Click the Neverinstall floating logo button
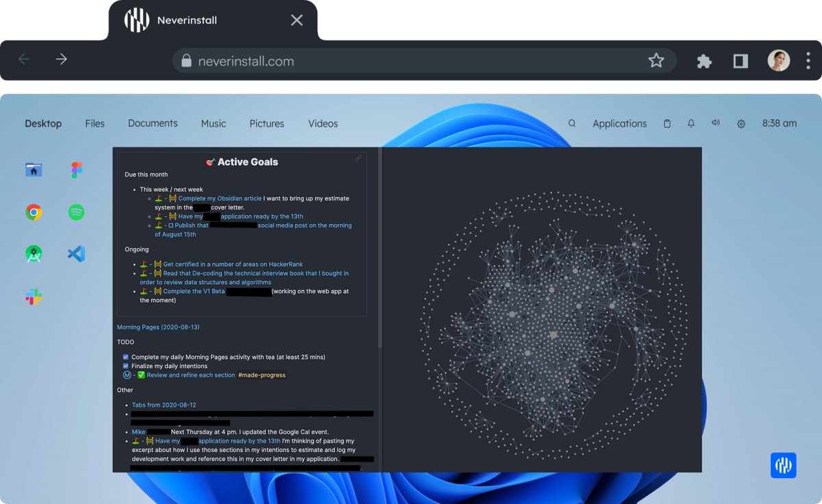The image size is (822, 504). (784, 465)
